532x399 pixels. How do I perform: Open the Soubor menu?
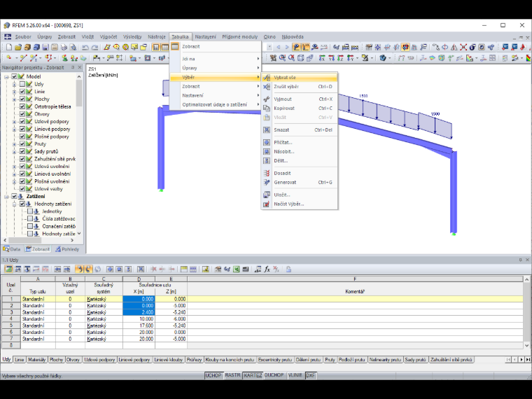click(22, 36)
